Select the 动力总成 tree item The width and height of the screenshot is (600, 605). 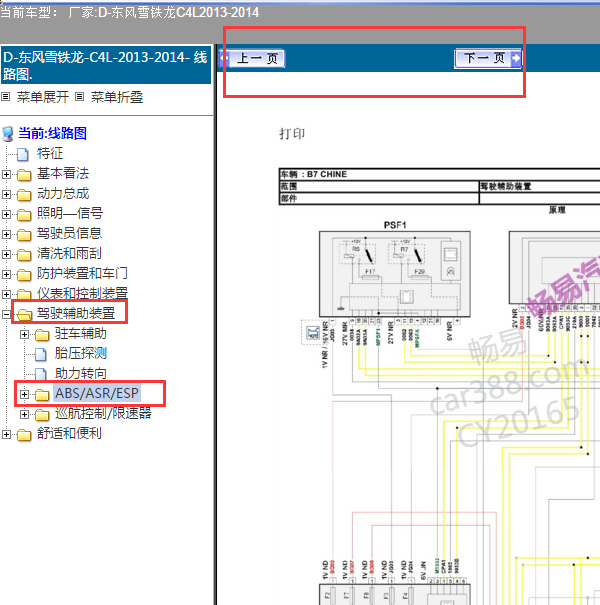63,193
